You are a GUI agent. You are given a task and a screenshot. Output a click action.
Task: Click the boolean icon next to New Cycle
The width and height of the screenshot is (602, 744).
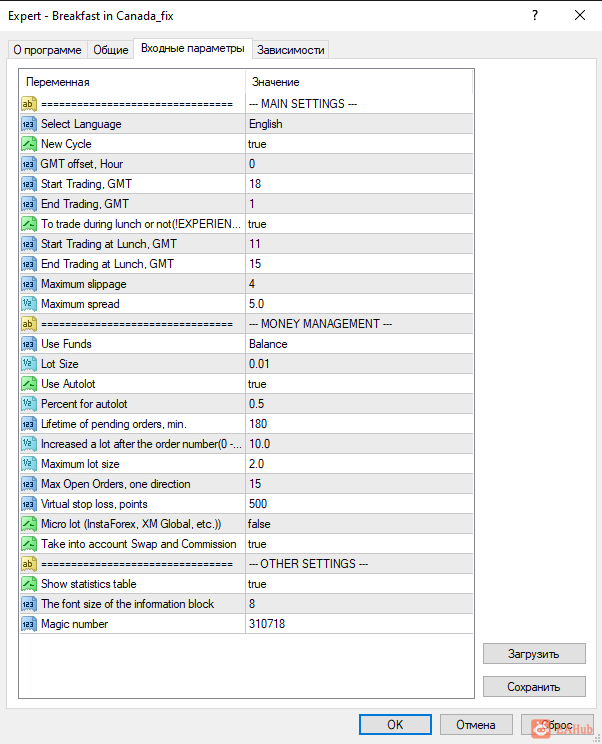click(28, 144)
